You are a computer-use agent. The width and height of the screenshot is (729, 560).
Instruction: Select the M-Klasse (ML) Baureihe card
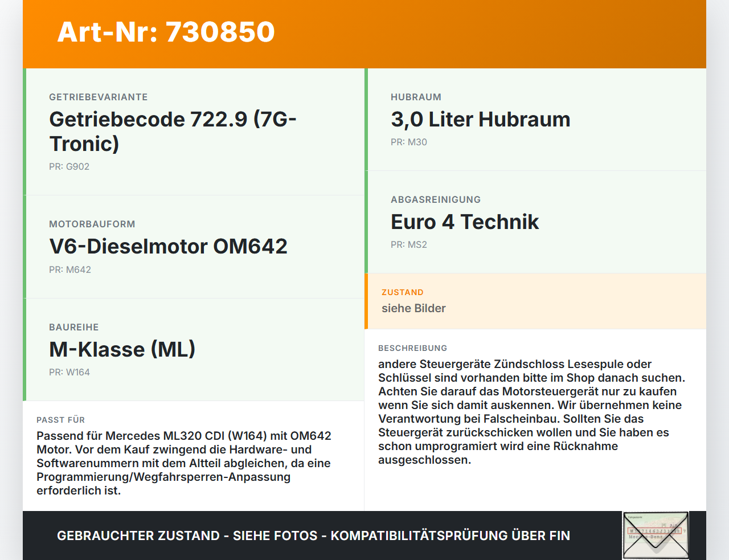pyautogui.click(x=194, y=350)
